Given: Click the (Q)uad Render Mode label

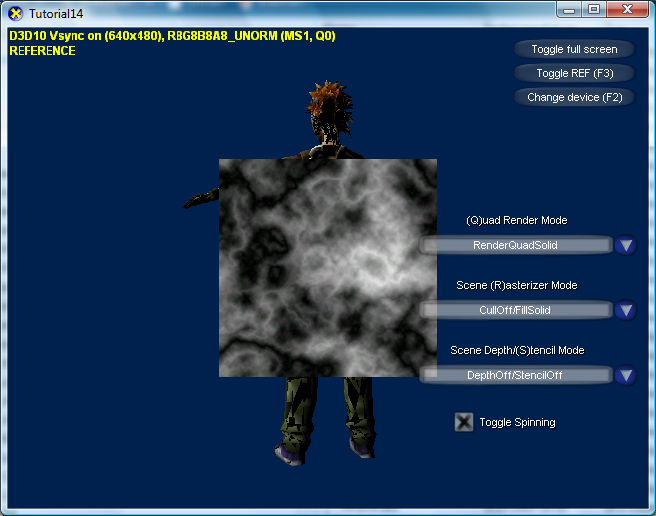Looking at the screenshot, I should coord(517,221).
